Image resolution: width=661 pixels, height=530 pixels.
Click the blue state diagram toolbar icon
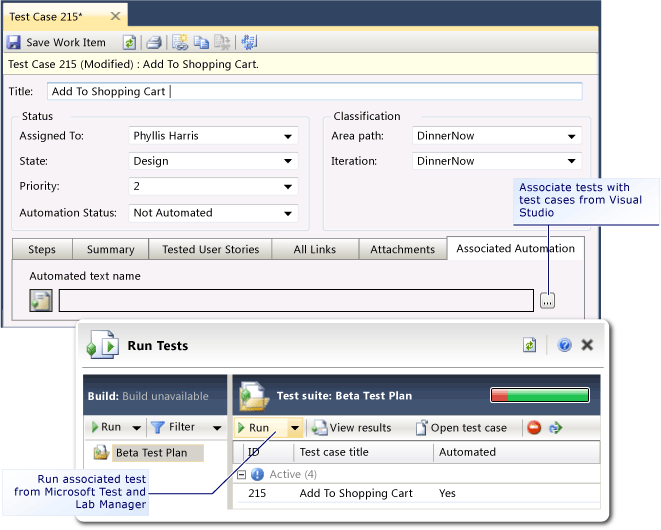(x=249, y=42)
